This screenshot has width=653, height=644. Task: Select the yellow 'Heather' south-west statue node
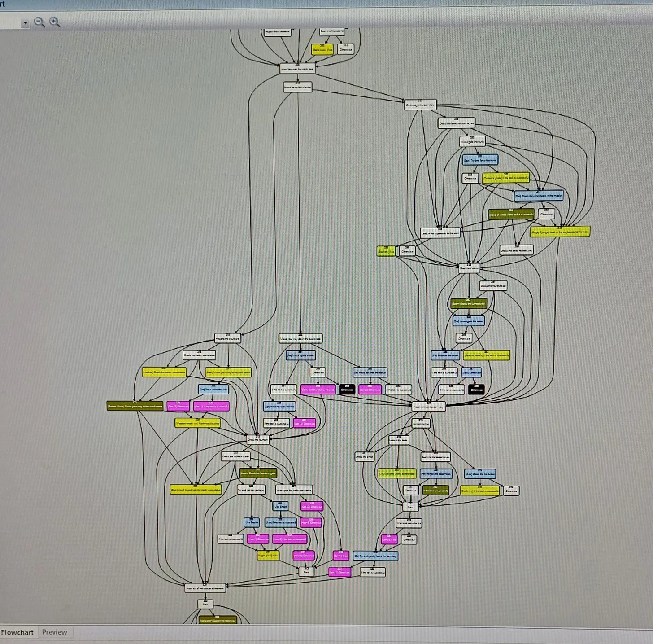[164, 372]
